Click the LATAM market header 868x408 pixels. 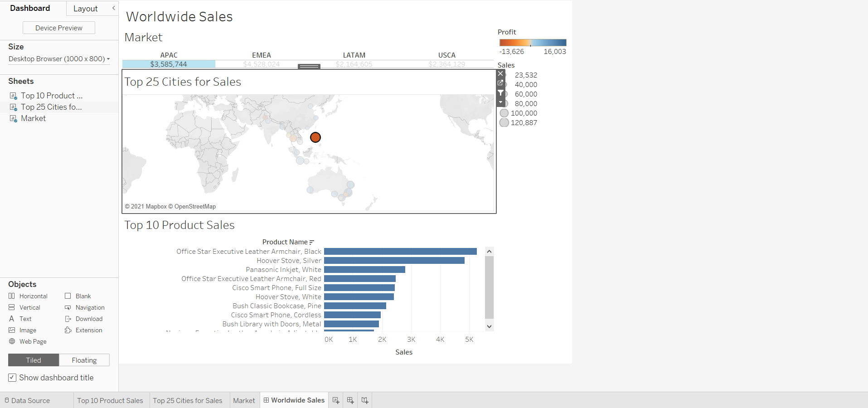click(x=354, y=55)
